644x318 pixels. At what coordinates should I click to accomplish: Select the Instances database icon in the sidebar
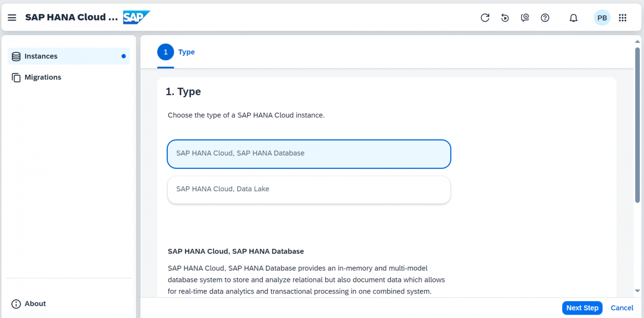pos(16,56)
